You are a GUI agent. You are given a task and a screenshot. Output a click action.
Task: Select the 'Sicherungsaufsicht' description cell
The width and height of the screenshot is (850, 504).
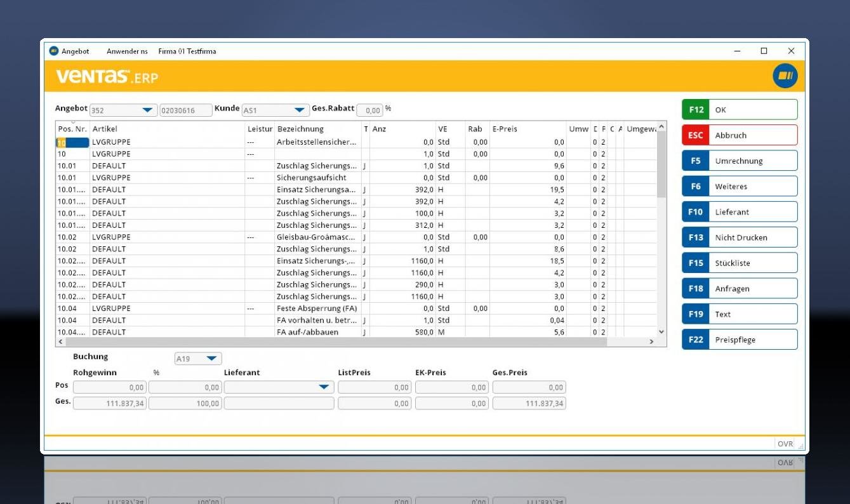(318, 178)
